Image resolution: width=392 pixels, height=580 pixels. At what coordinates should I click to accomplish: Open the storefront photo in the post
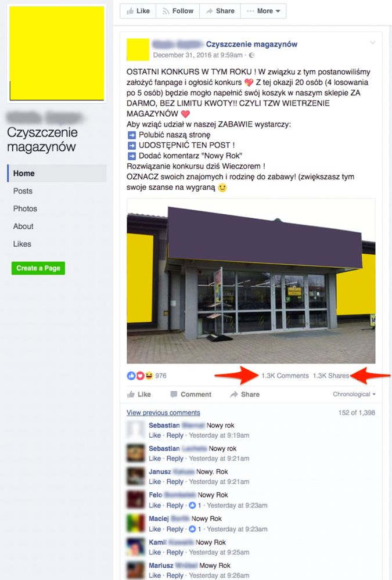click(251, 281)
